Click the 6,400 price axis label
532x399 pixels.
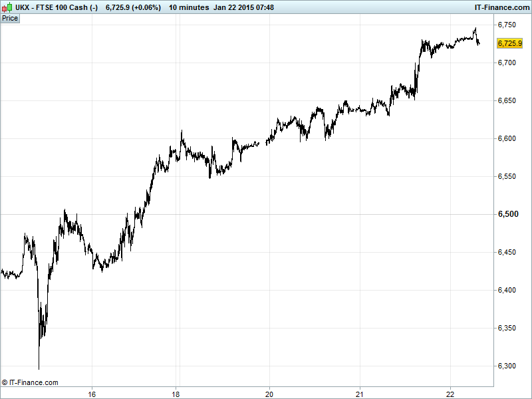point(509,290)
